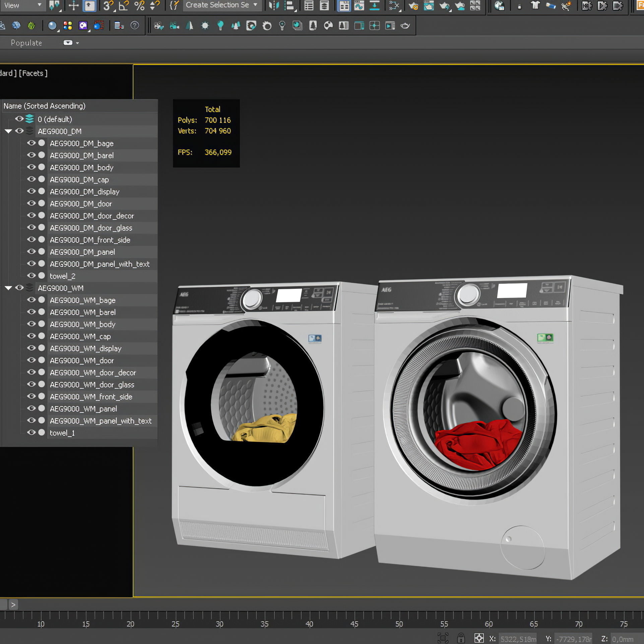The image size is (644, 644).
Task: Hide the AEG9000_WM layer eye
Action: tap(19, 288)
